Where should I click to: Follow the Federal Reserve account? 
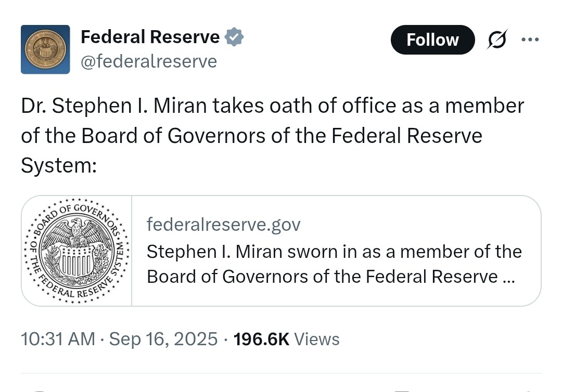point(432,40)
